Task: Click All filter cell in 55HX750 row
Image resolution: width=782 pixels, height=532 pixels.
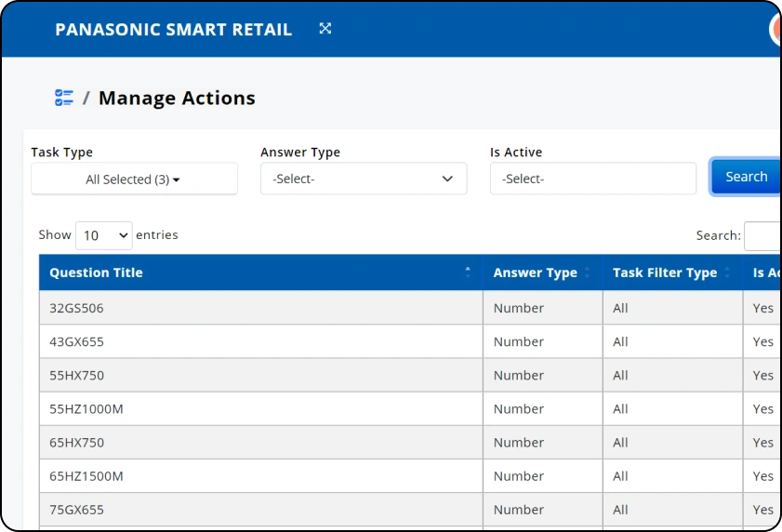Action: coord(673,376)
